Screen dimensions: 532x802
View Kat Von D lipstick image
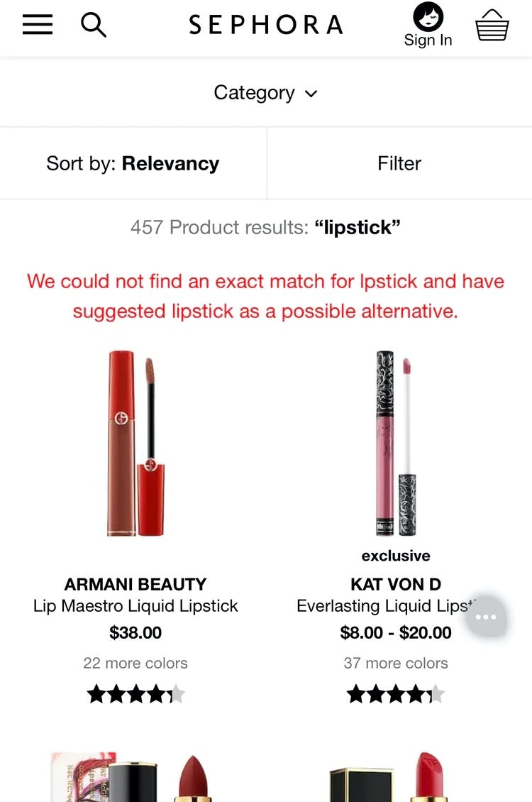pos(396,443)
